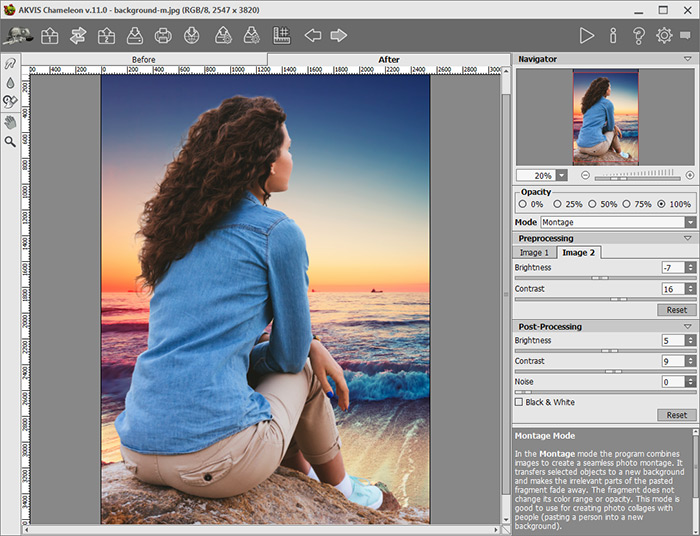700x536 pixels.
Task: Click the canvas horizontal scrollbar
Action: [263, 530]
